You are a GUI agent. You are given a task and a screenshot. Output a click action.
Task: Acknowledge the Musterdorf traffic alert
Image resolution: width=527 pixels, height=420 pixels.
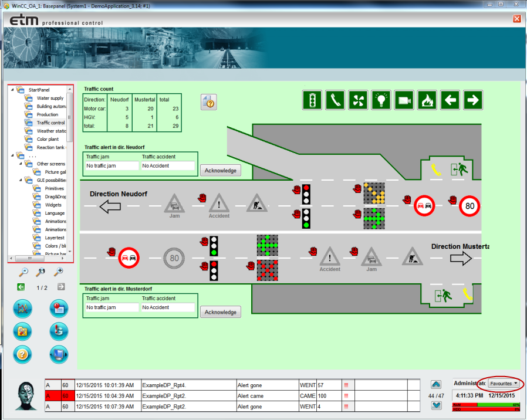tap(221, 312)
